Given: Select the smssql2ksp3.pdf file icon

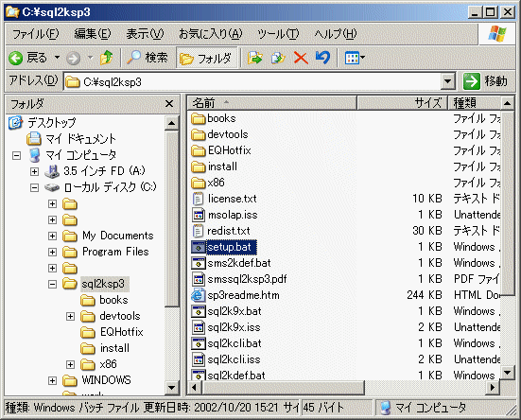Looking at the screenshot, I should pyautogui.click(x=199, y=279).
